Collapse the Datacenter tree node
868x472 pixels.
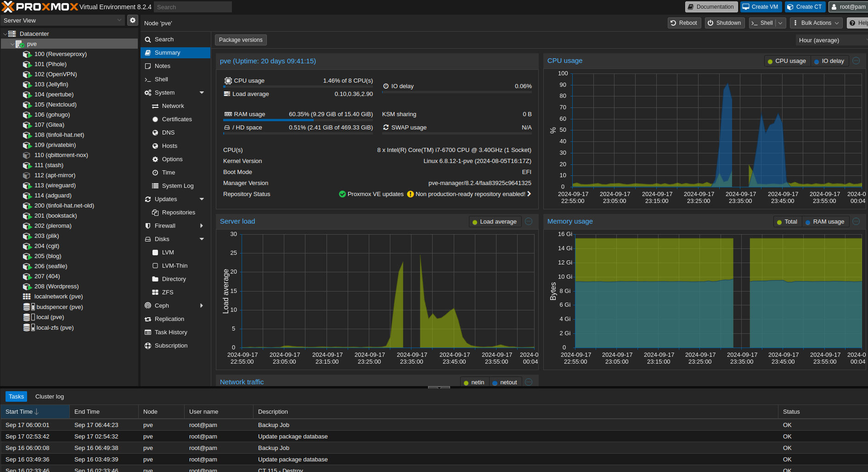5,34
